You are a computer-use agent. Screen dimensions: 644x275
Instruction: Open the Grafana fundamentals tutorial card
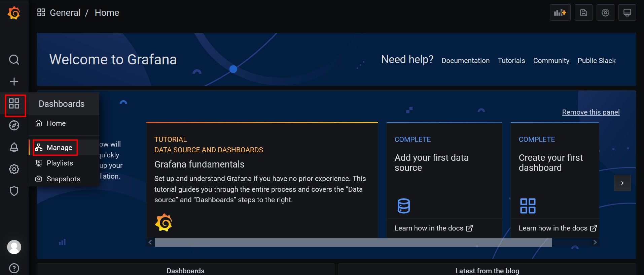(262, 180)
